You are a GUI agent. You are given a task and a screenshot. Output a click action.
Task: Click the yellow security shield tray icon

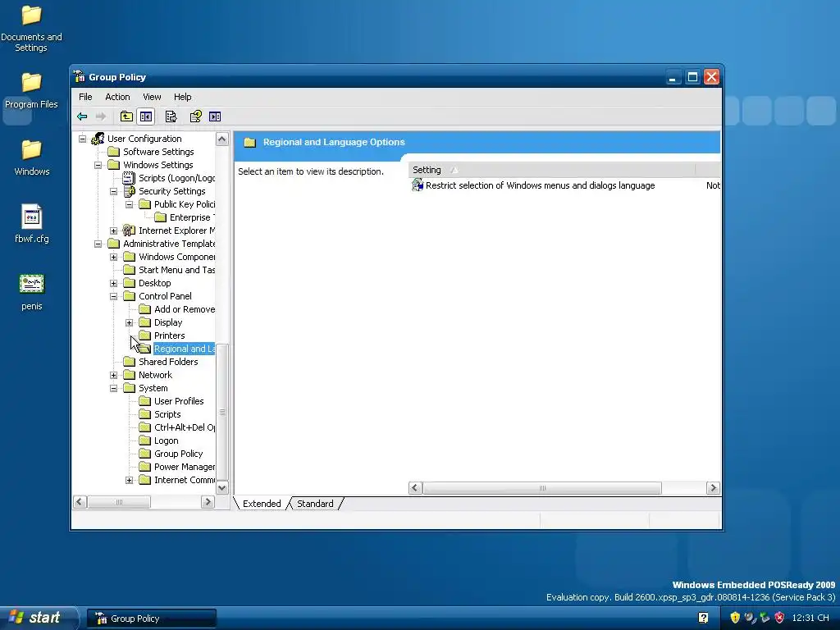coord(735,618)
